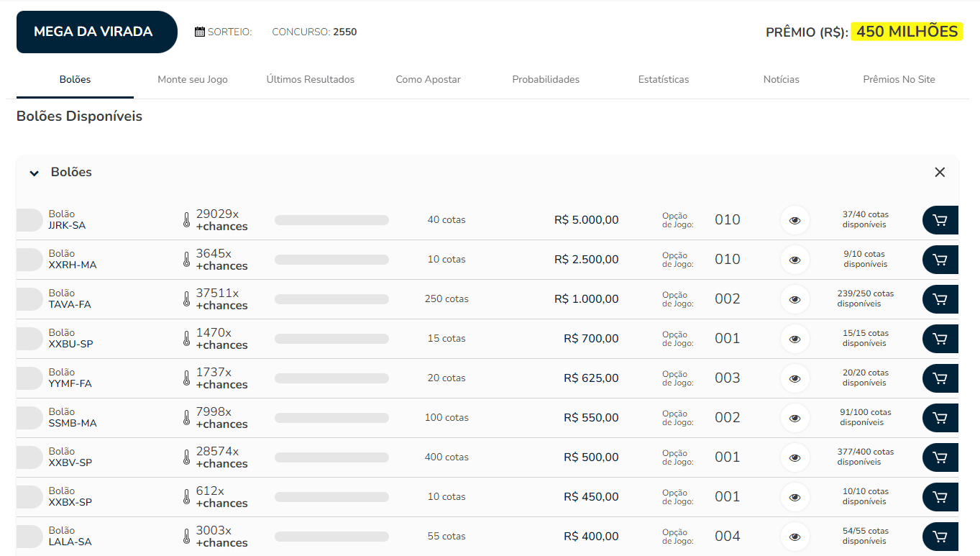
Task: Click the progress bar of Bolão TAVA-FA
Action: pyautogui.click(x=331, y=299)
